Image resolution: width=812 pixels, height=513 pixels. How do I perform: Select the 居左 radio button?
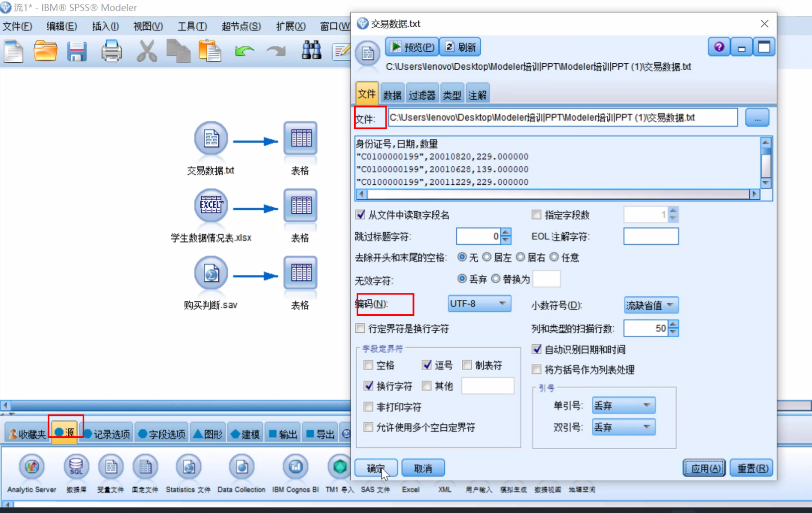487,257
